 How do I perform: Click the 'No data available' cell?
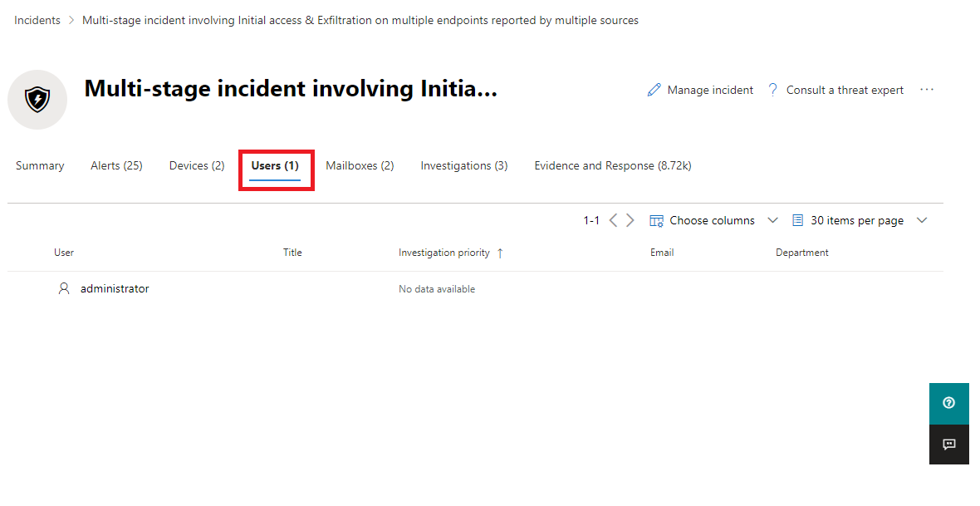[437, 289]
